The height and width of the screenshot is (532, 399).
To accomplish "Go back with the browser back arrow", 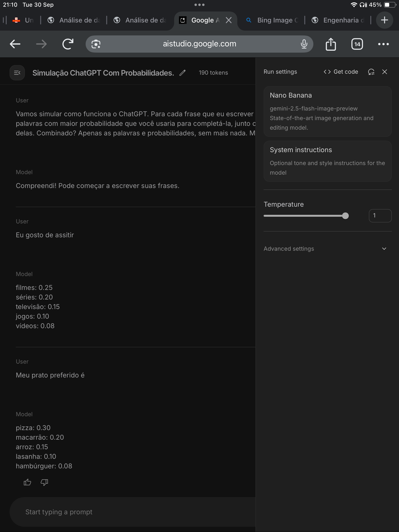I will [15, 44].
